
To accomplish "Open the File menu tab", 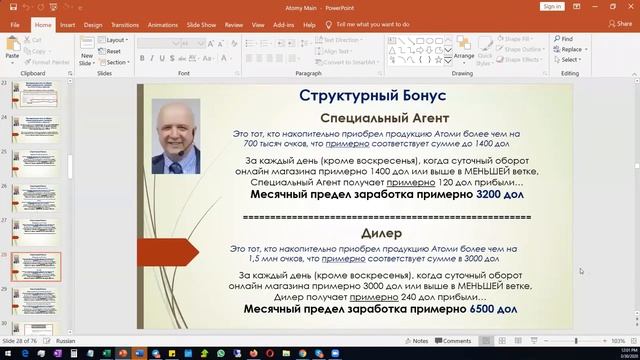I will coord(15,25).
